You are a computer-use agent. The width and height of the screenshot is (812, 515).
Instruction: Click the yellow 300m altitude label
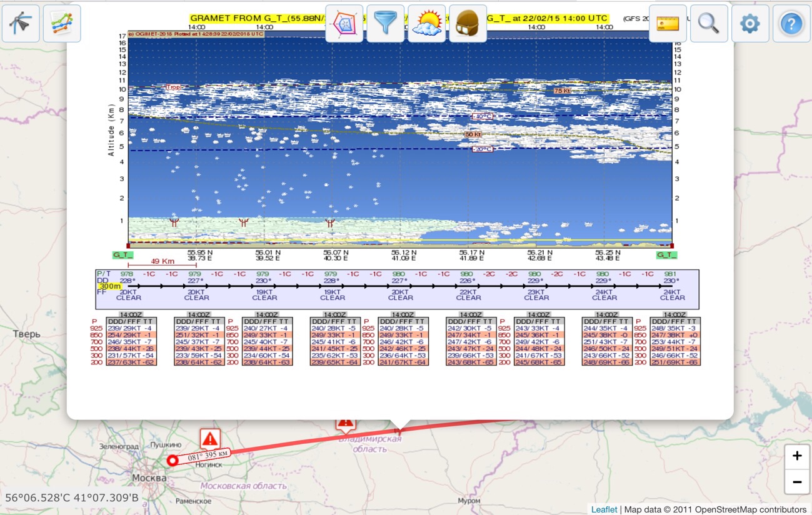(110, 286)
